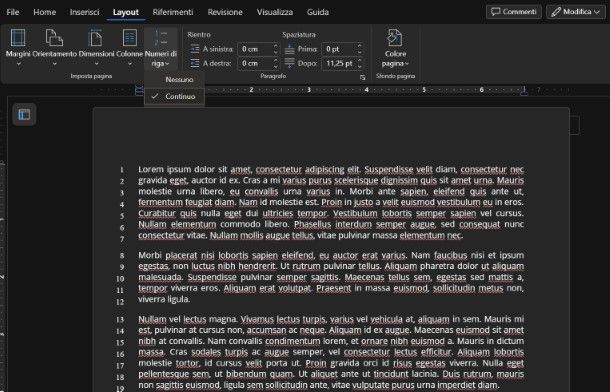Click the word Lorem starting the first paragraph

tap(151, 169)
